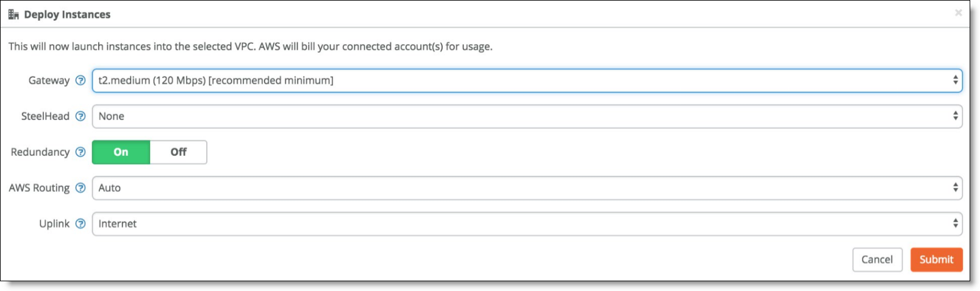This screenshot has width=980, height=291.
Task: Click the Uplink dropdown arrow stepper
Action: tap(955, 224)
